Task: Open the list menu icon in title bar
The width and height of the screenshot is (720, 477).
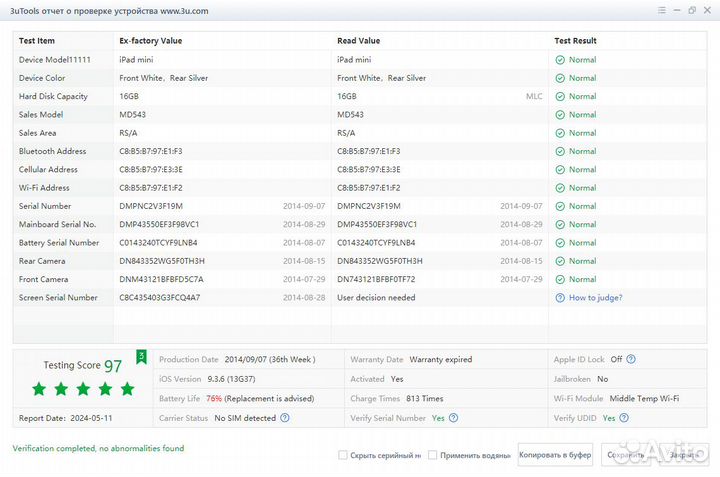Action: coord(661,10)
